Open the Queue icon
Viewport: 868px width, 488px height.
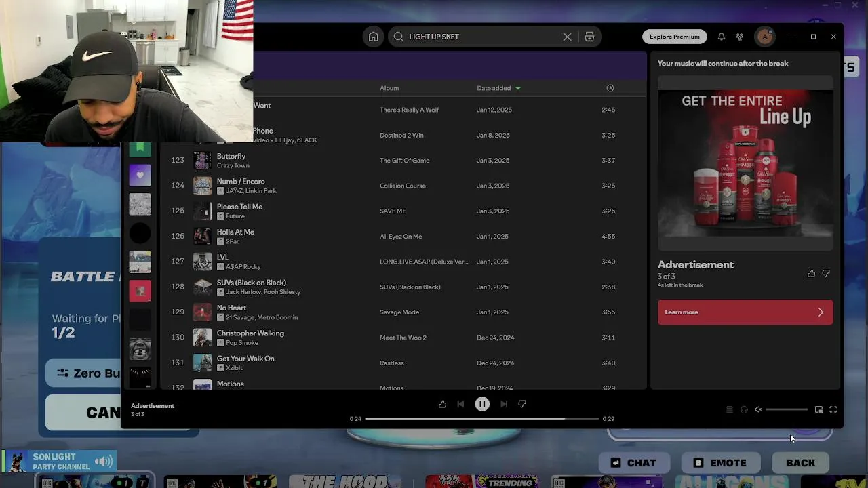click(x=730, y=409)
